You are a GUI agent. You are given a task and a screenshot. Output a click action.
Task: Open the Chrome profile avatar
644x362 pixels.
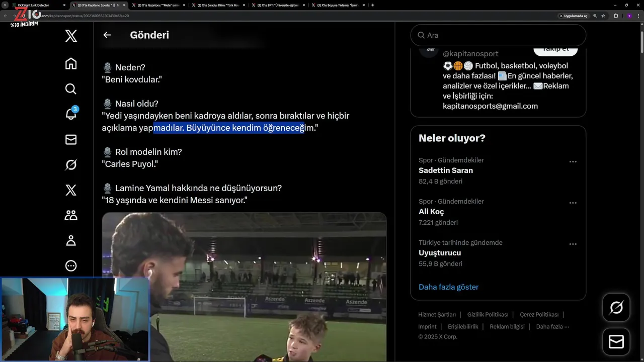629,16
